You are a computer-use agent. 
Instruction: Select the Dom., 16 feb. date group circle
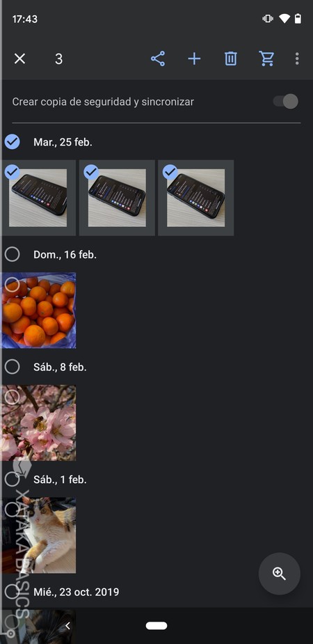click(13, 255)
